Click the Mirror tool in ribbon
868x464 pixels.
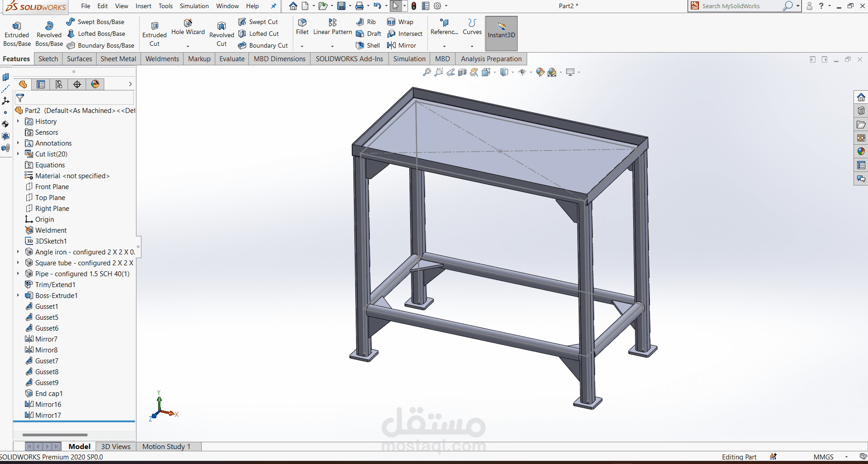tap(402, 45)
